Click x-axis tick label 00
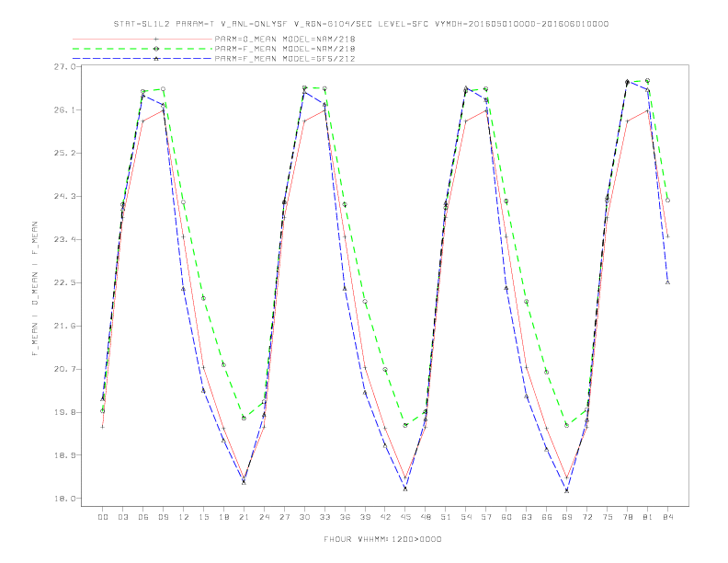This screenshot has height=563, width=728. (x=103, y=517)
